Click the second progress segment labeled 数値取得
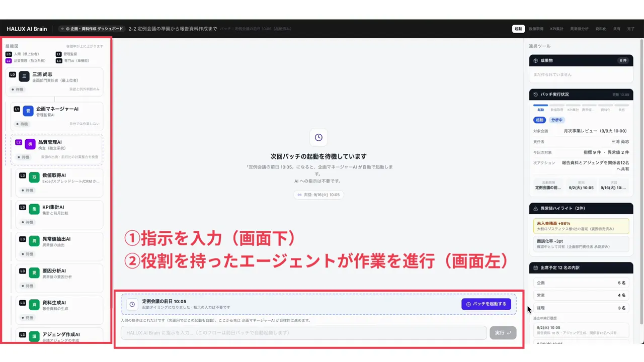 click(557, 106)
